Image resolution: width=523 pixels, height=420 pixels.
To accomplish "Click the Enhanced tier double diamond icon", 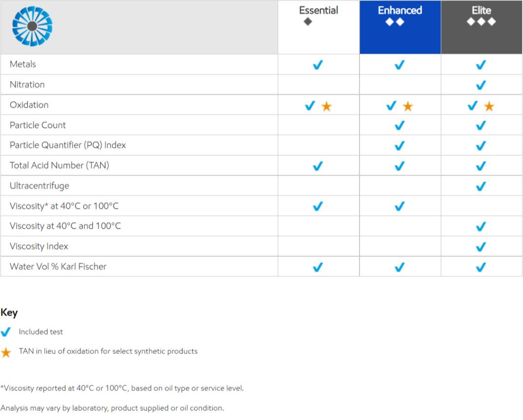I will click(x=395, y=22).
